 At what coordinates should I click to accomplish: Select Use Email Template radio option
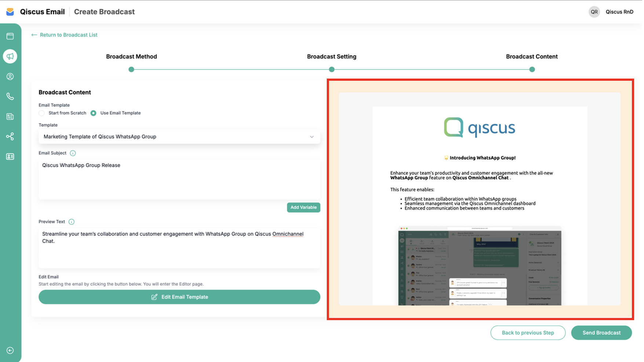[94, 113]
